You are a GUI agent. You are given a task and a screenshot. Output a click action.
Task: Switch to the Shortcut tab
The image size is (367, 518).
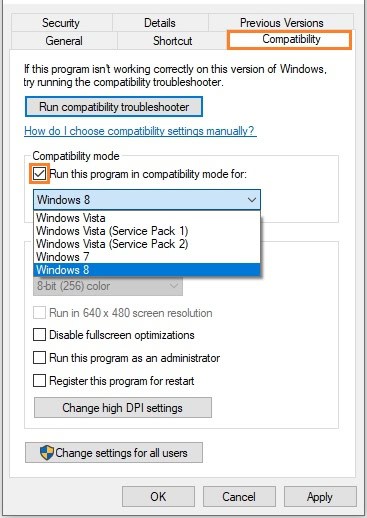coord(172,41)
